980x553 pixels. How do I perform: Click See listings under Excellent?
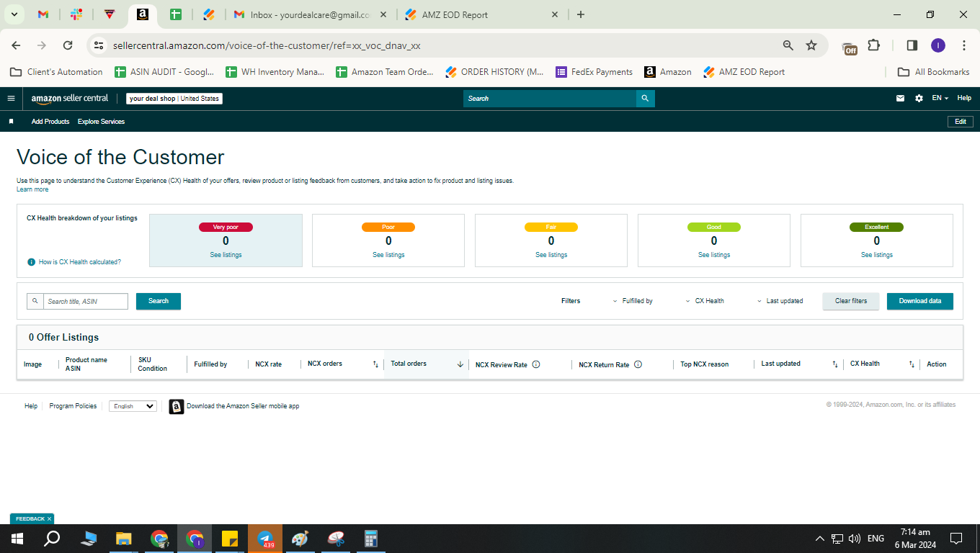[877, 255]
